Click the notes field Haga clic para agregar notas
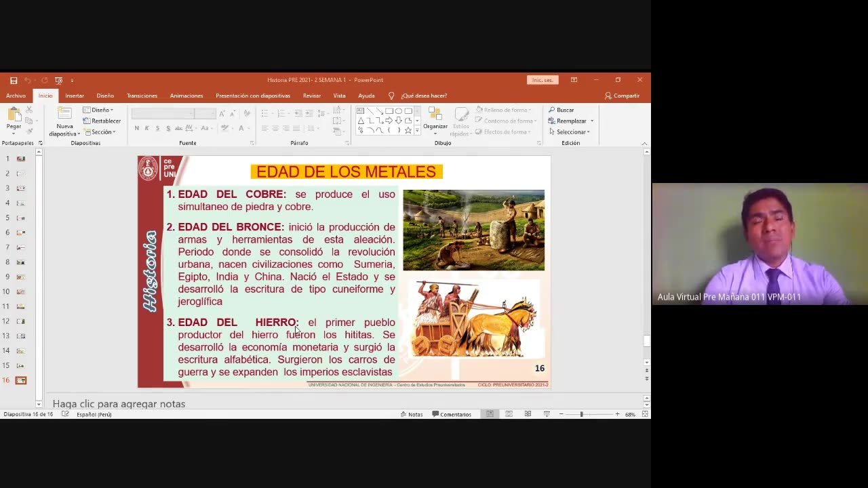Viewport: 868px width, 488px height. (x=119, y=404)
